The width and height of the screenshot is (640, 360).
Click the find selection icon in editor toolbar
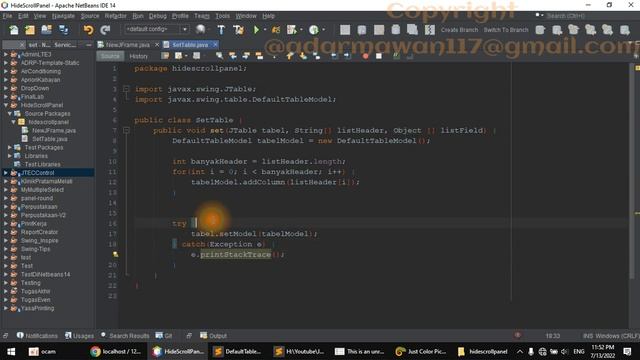(x=219, y=56)
